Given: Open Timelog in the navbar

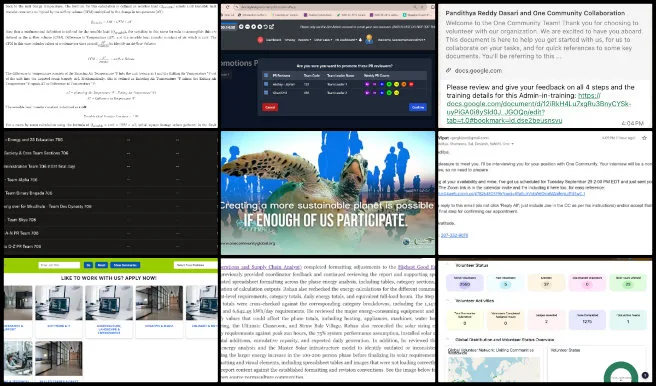Looking at the screenshot, I should pos(290,40).
